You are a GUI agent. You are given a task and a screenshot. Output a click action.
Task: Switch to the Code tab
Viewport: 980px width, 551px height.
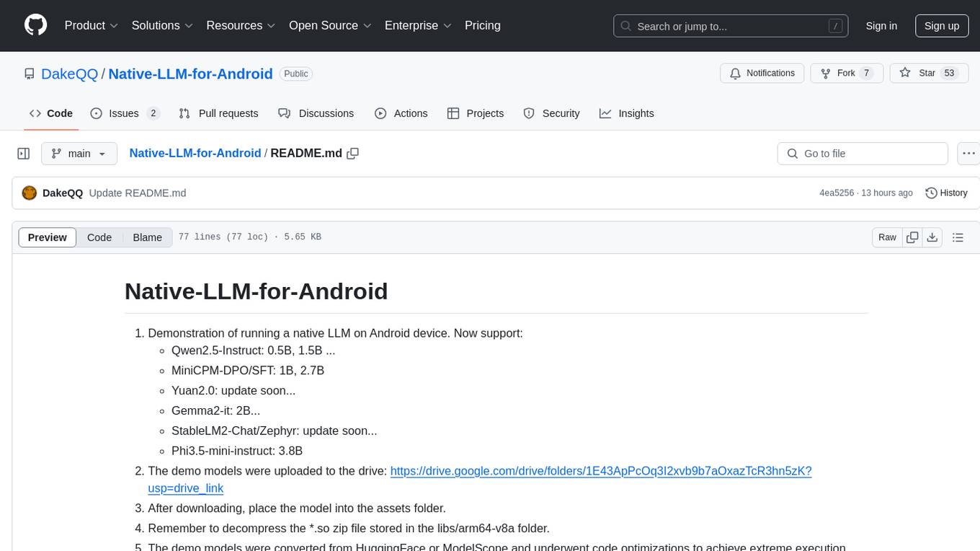51,113
